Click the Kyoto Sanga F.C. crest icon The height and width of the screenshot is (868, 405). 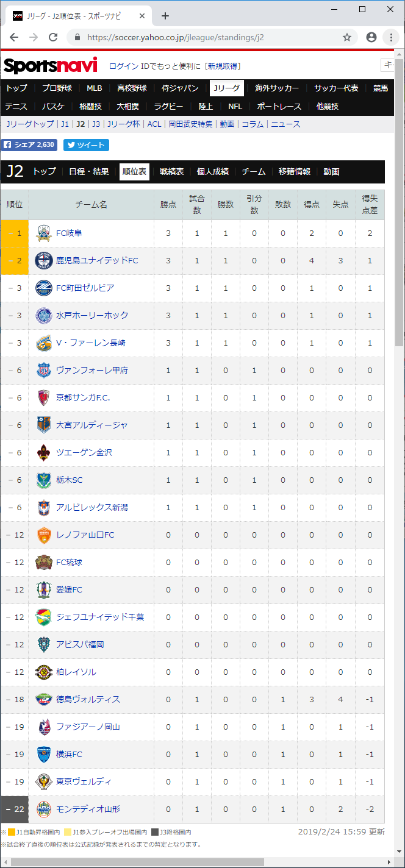43,397
